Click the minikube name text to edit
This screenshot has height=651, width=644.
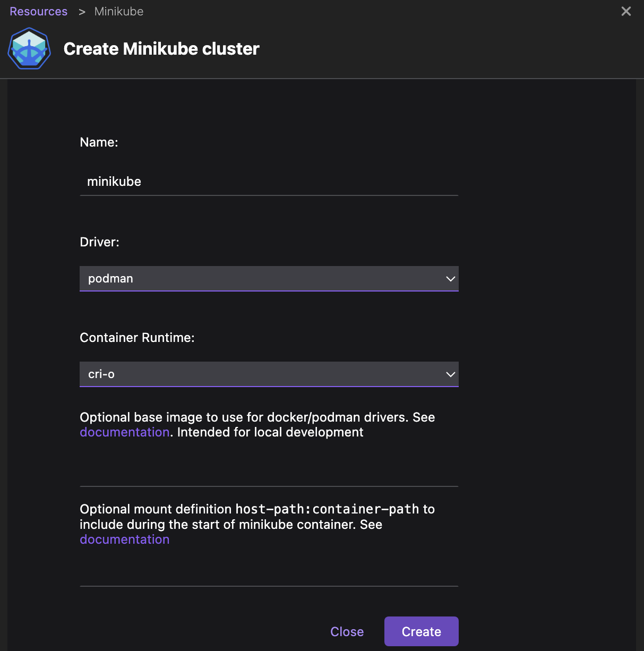pyautogui.click(x=114, y=181)
